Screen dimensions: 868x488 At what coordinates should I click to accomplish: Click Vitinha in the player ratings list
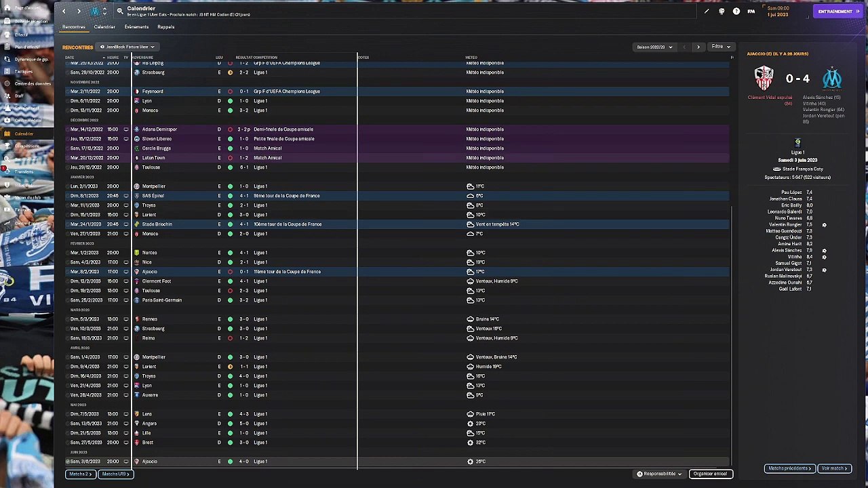coord(795,257)
